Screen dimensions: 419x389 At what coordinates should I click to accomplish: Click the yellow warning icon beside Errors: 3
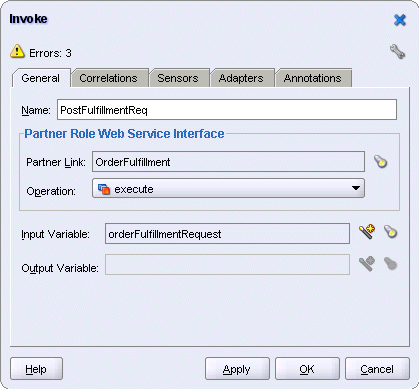[17, 51]
